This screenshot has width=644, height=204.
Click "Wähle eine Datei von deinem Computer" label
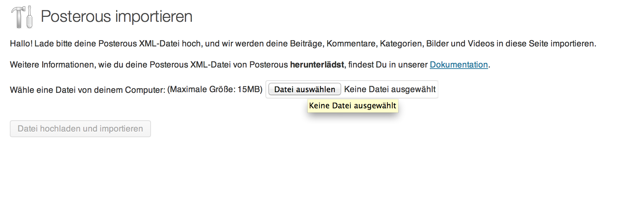(x=87, y=90)
